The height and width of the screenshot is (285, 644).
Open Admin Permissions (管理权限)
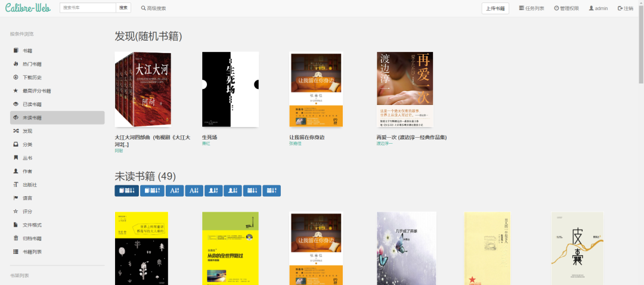tap(566, 8)
